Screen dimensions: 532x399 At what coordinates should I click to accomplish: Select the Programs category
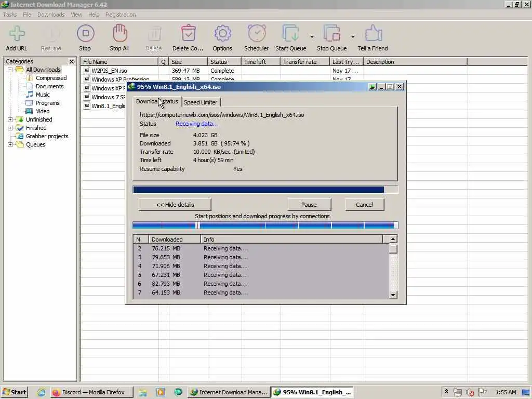(x=47, y=103)
